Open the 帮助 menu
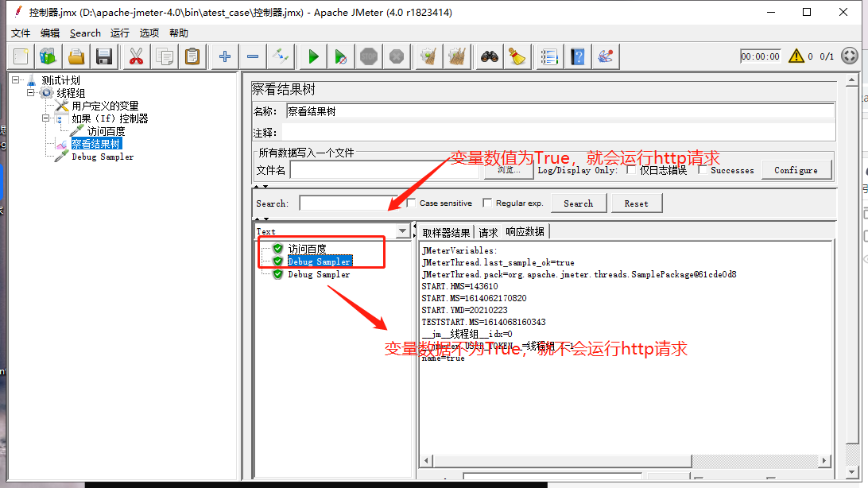868x488 pixels. 178,33
